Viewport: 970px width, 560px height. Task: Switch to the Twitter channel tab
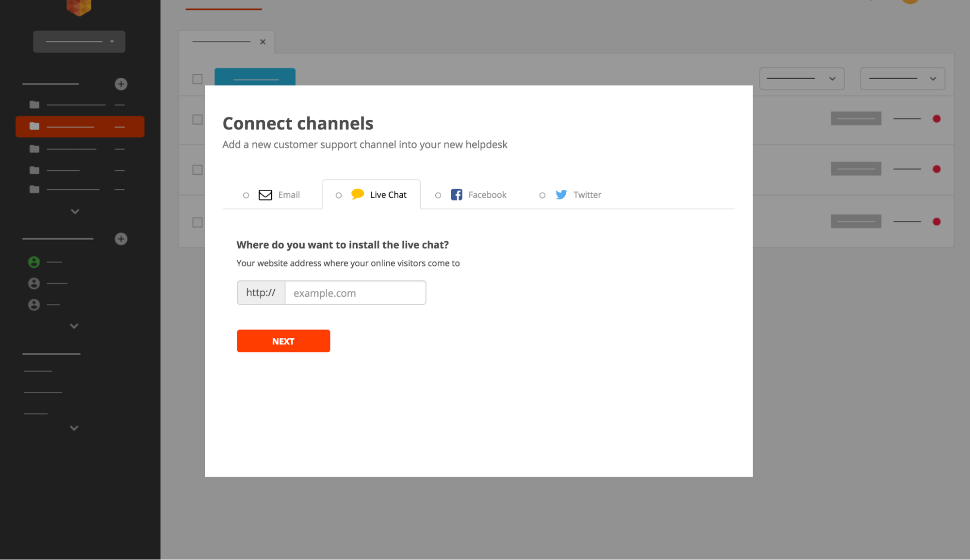(570, 195)
